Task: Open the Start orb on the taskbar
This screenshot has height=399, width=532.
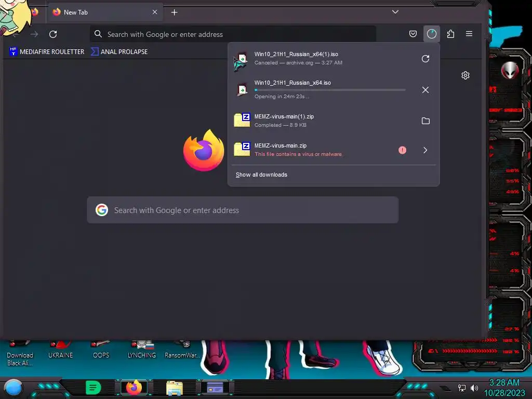Action: [14, 388]
